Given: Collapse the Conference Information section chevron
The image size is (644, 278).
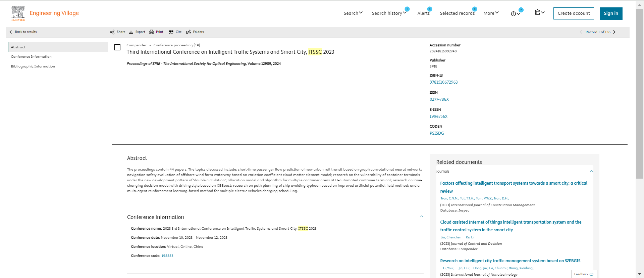Looking at the screenshot, I should [x=422, y=217].
